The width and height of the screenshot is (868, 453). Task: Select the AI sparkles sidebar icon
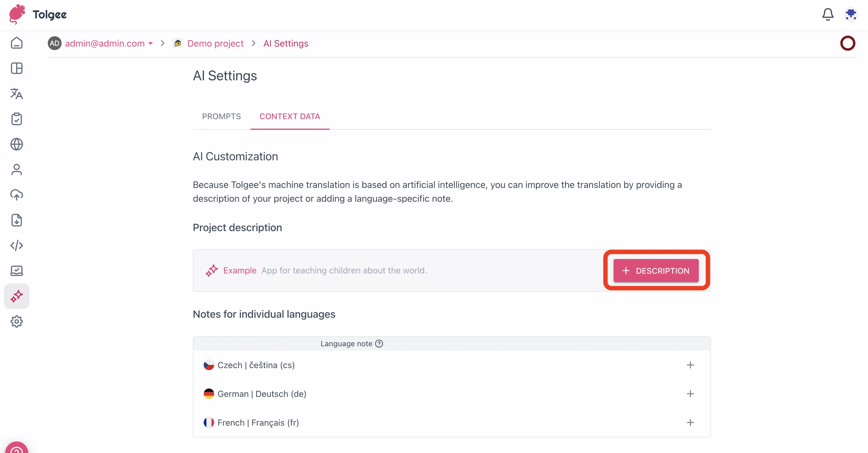(16, 296)
